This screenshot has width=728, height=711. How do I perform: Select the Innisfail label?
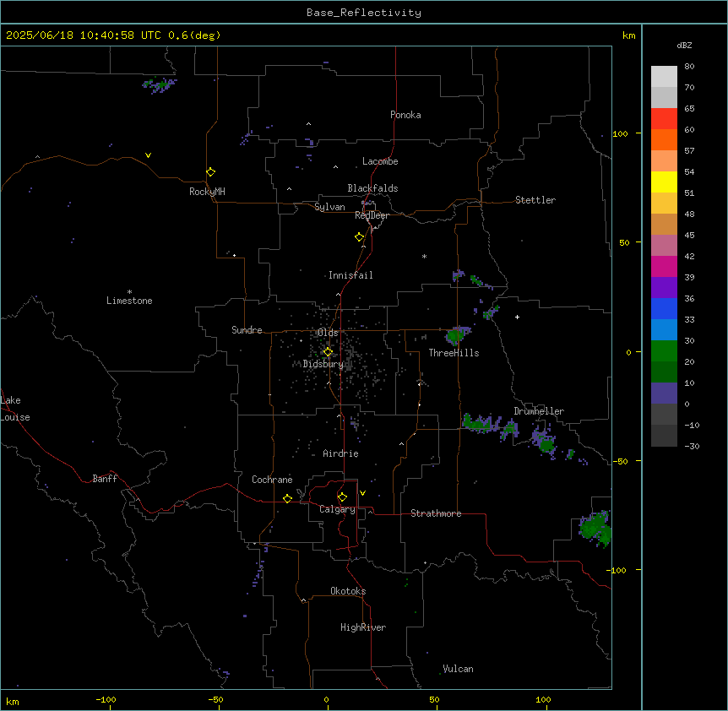click(350, 275)
